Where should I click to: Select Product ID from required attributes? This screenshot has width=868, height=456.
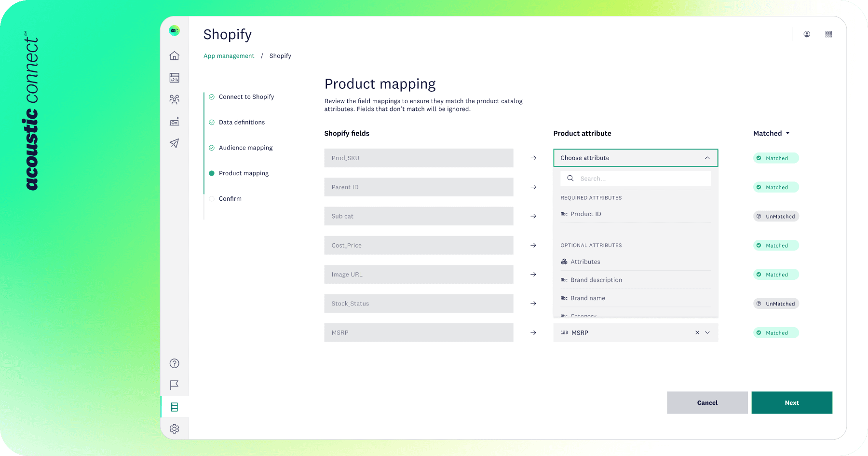[585, 214]
